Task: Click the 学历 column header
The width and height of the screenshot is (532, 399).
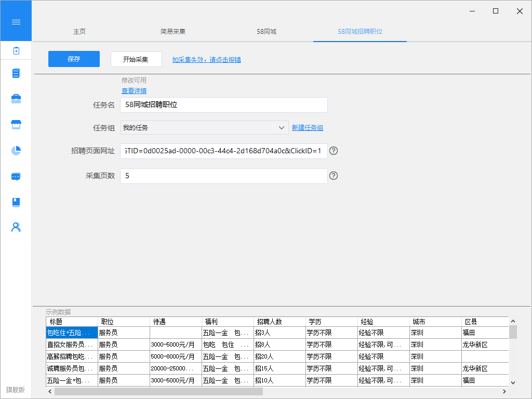Action: [331, 322]
